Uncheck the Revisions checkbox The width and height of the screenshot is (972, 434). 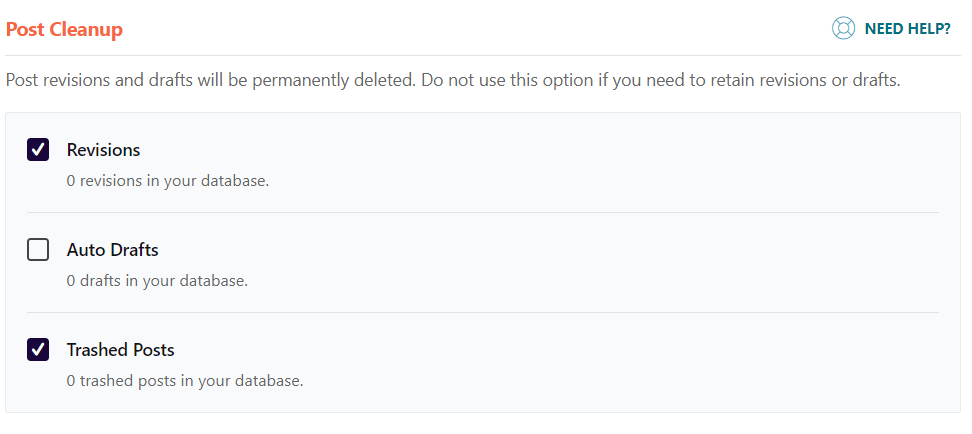pyautogui.click(x=38, y=150)
